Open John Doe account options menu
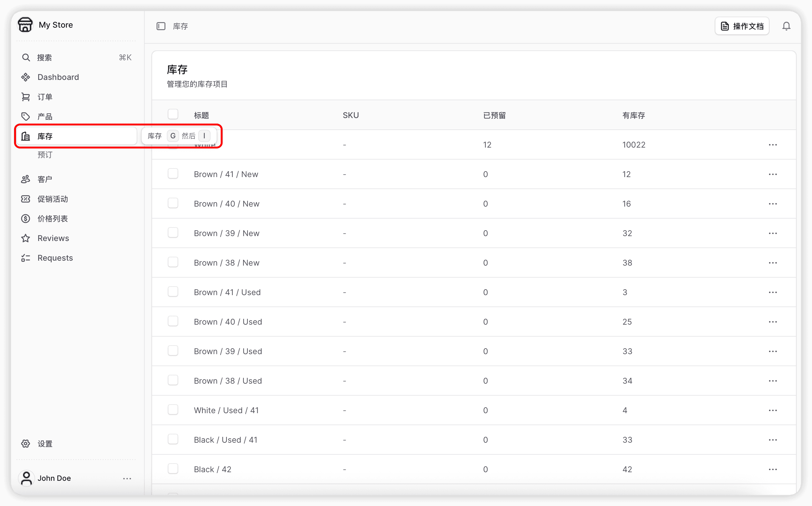Image resolution: width=812 pixels, height=506 pixels. [x=127, y=479]
